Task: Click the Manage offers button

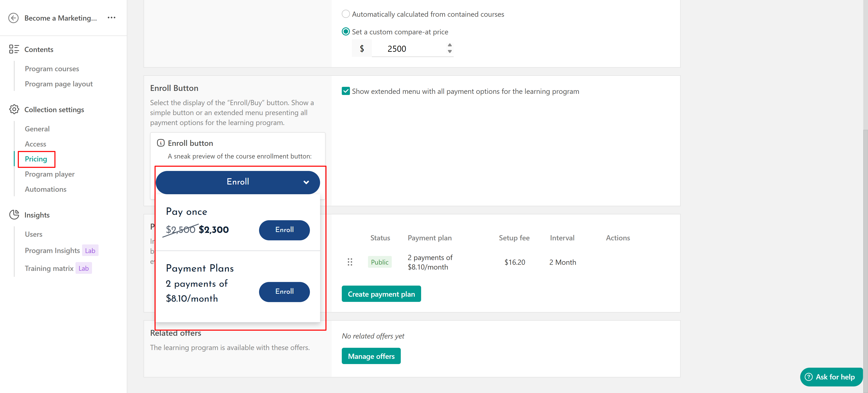Action: [371, 356]
